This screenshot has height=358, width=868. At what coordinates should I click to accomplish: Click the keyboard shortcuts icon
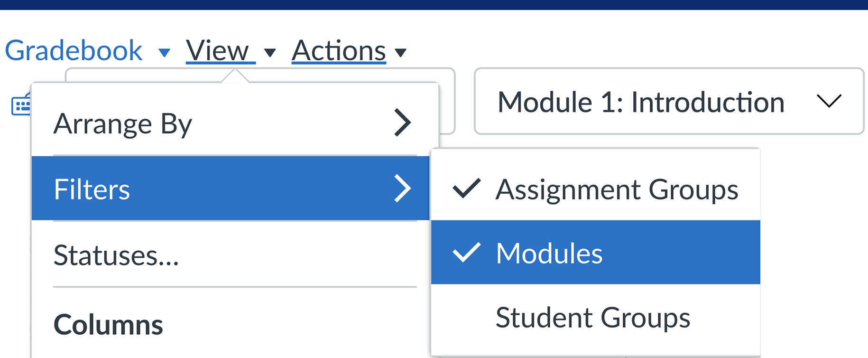coord(21,104)
